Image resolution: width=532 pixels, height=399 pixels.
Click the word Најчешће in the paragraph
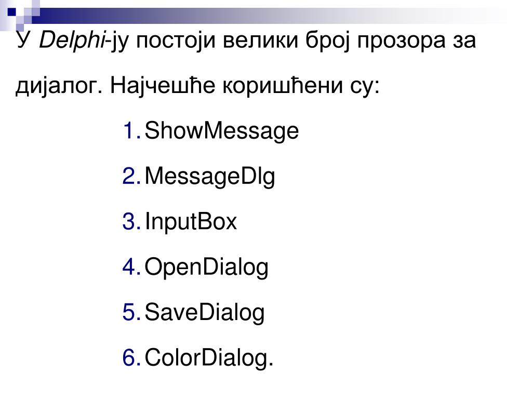click(x=163, y=86)
